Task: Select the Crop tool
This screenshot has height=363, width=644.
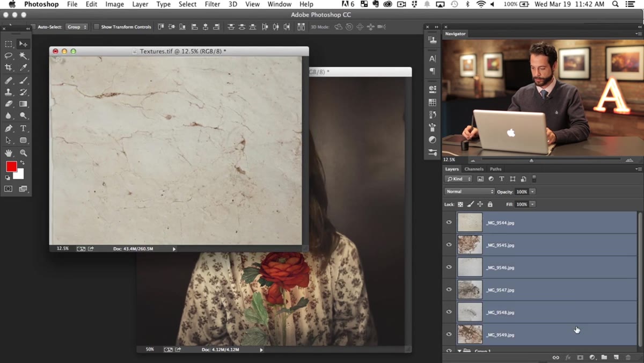Action: [x=9, y=68]
